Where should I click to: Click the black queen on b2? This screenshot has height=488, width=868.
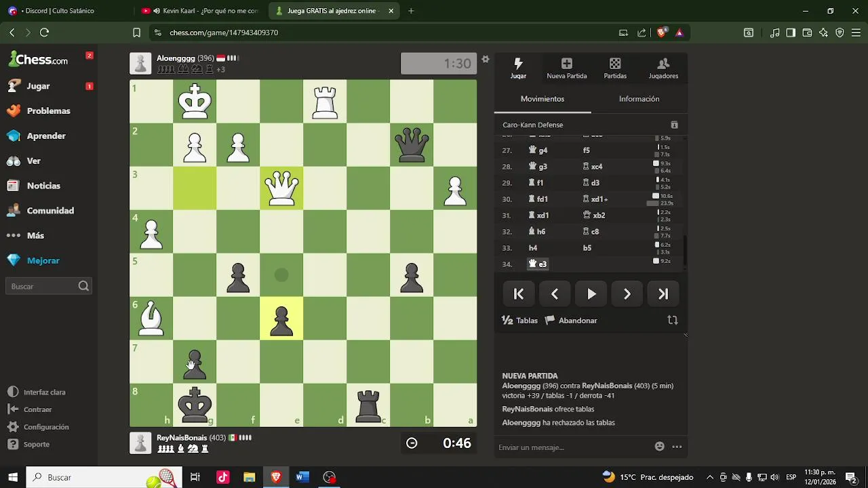pos(412,145)
